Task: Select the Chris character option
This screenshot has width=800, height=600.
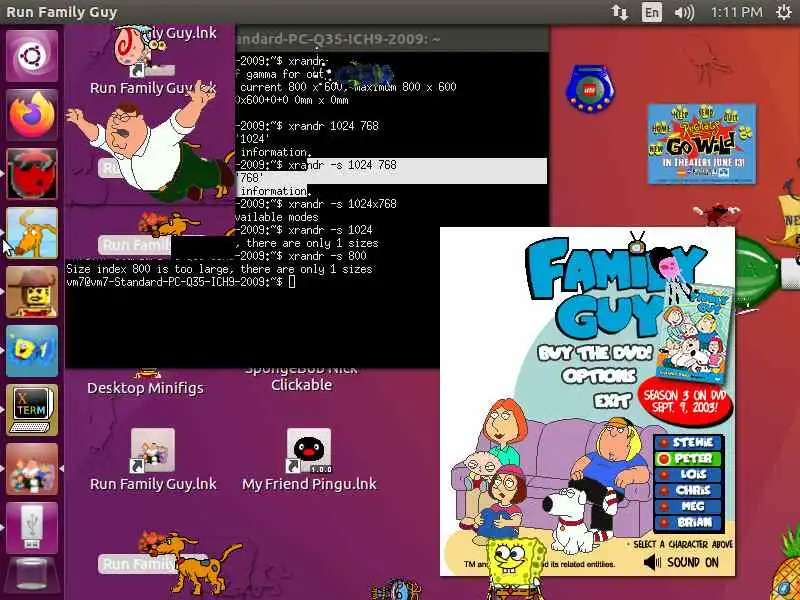Action: (x=689, y=490)
